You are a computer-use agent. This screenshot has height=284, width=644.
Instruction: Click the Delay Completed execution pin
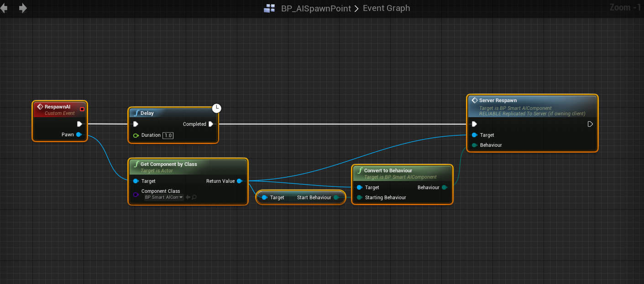(210, 124)
